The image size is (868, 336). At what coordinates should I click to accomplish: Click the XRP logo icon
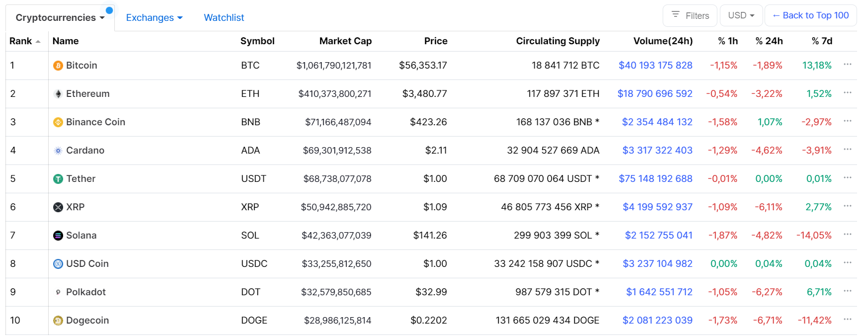pyautogui.click(x=58, y=207)
